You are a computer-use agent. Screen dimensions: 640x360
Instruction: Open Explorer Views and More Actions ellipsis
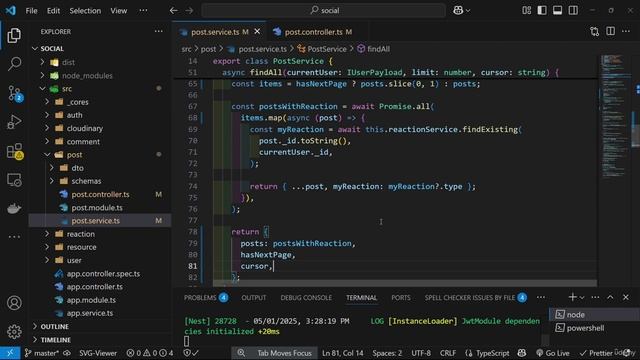[158, 31]
